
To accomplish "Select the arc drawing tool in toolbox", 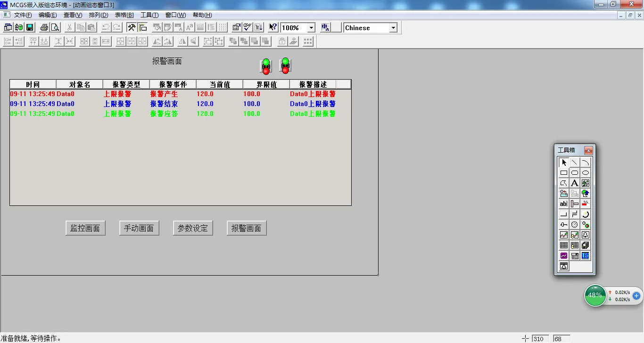I will pos(586,163).
